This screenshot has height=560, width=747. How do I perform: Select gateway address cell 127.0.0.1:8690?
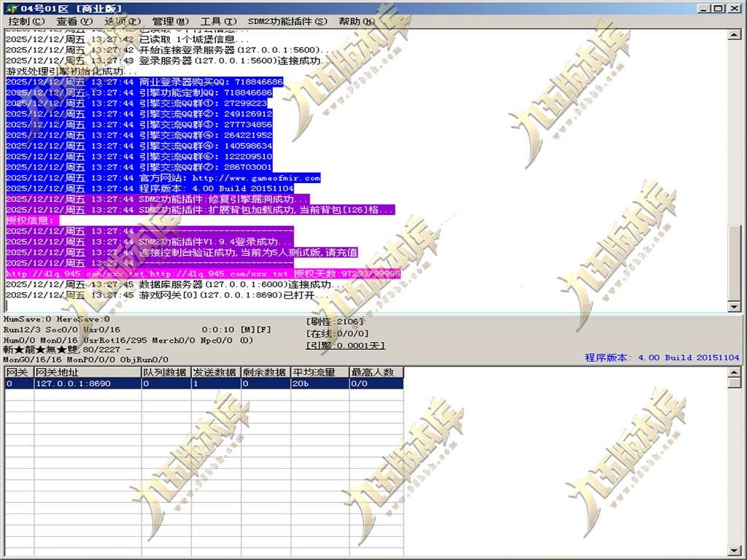click(88, 384)
